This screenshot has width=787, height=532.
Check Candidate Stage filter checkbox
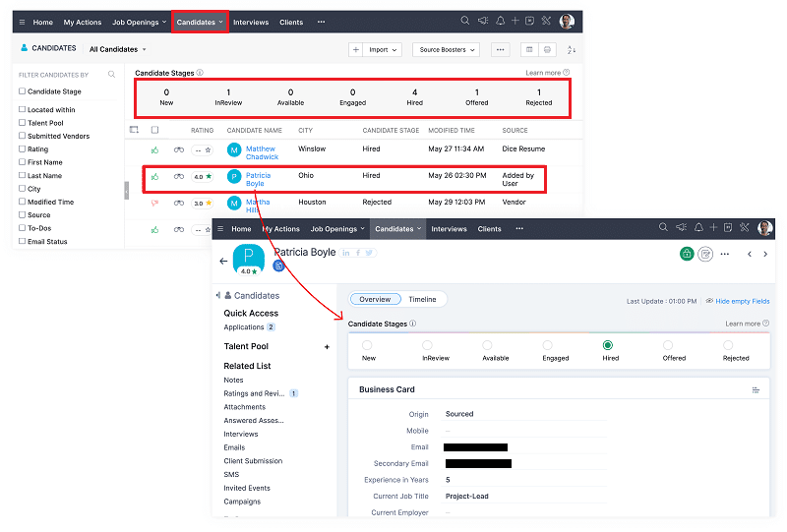[22, 90]
